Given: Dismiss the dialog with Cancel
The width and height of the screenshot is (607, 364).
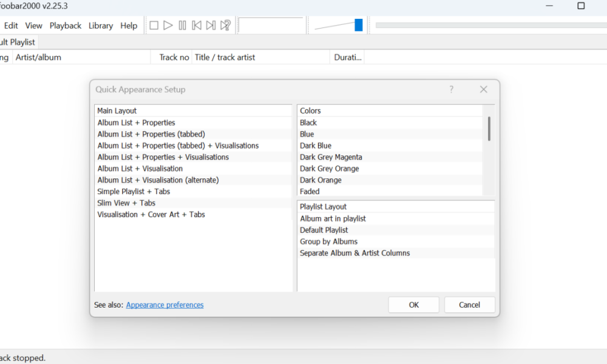Looking at the screenshot, I should click(469, 305).
